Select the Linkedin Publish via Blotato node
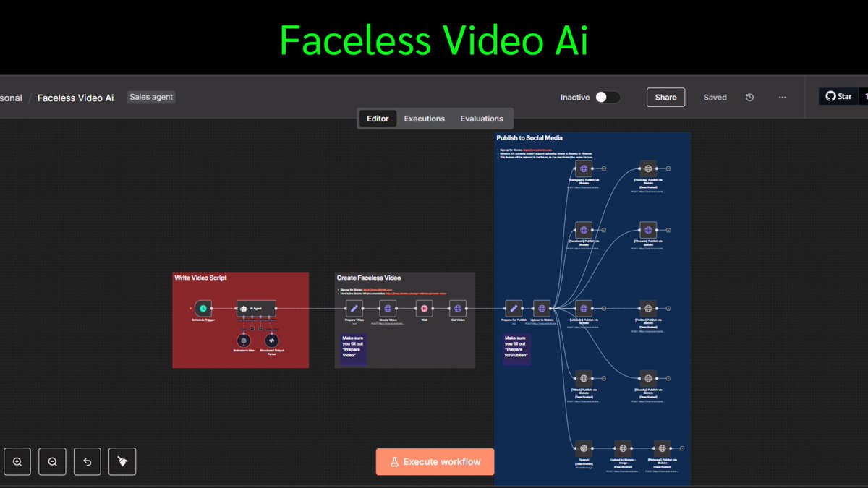 point(584,309)
